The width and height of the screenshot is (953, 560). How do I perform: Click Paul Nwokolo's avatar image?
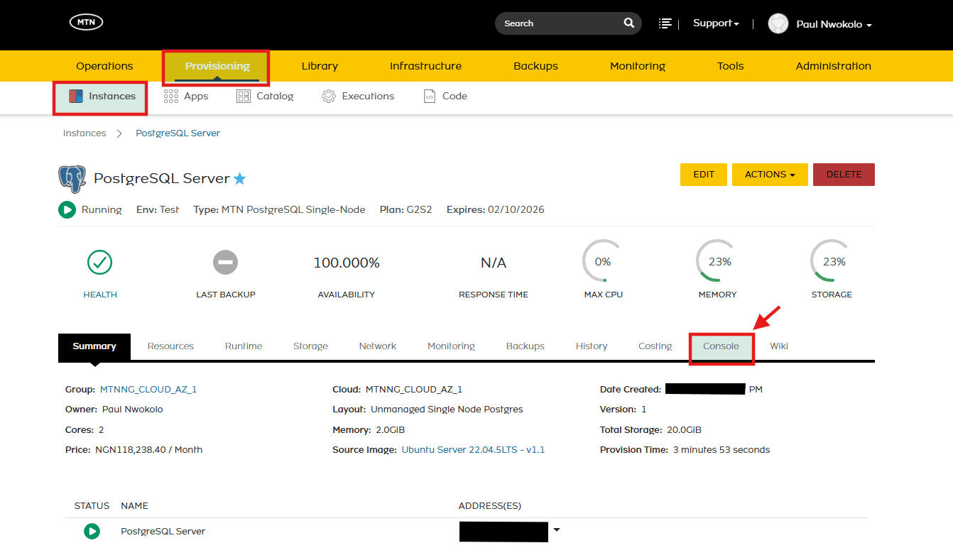tap(778, 23)
